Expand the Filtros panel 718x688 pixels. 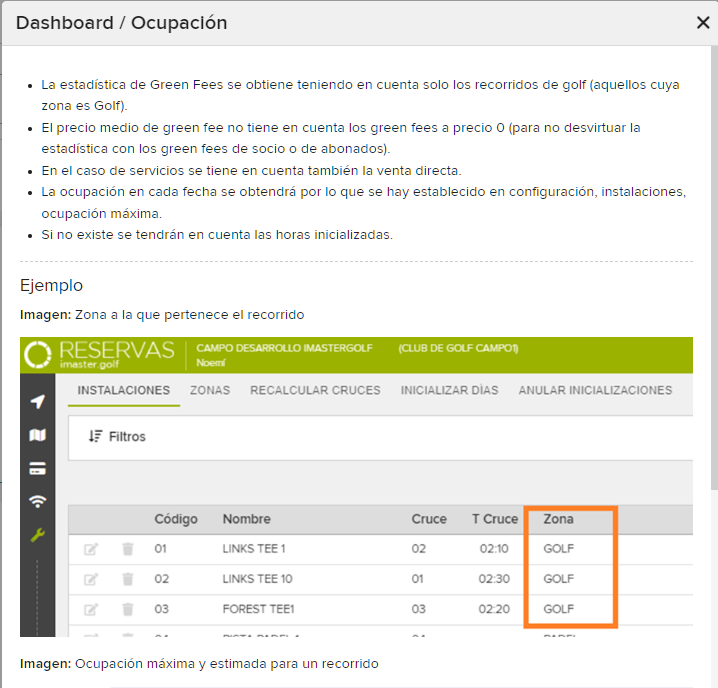(x=380, y=438)
